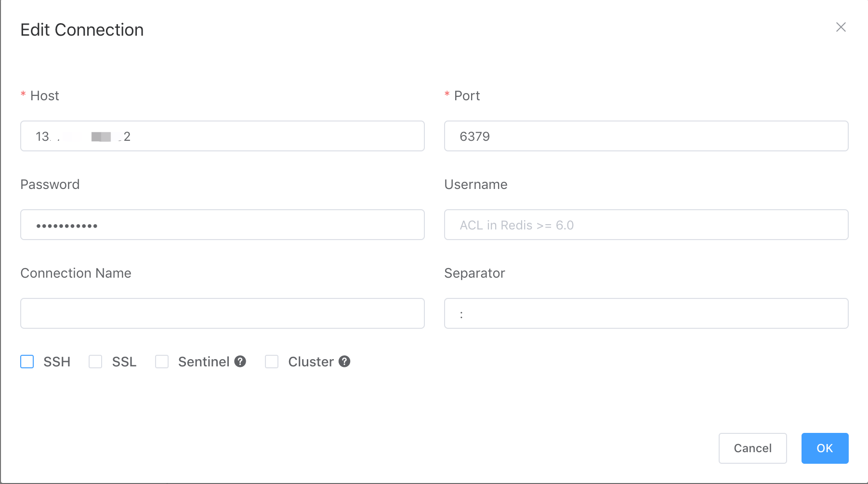Cancel editing the connection
Viewport: 868px width, 484px height.
[752, 448]
